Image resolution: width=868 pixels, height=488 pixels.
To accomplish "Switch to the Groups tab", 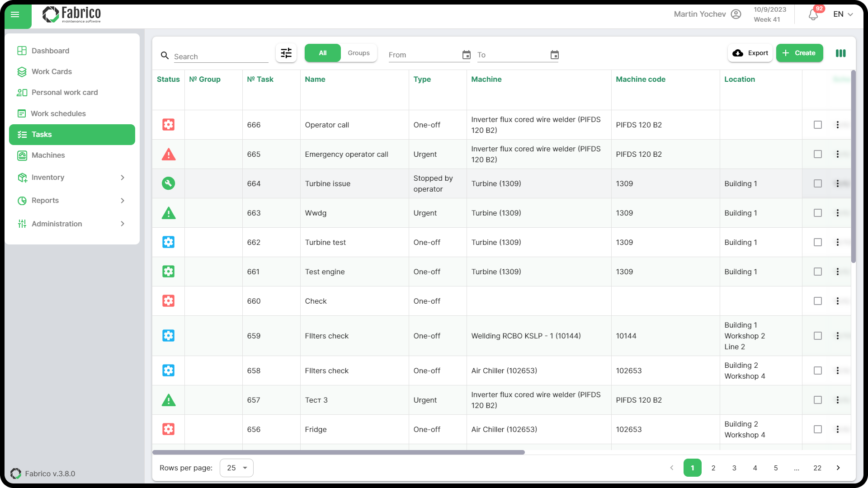I will click(x=359, y=53).
